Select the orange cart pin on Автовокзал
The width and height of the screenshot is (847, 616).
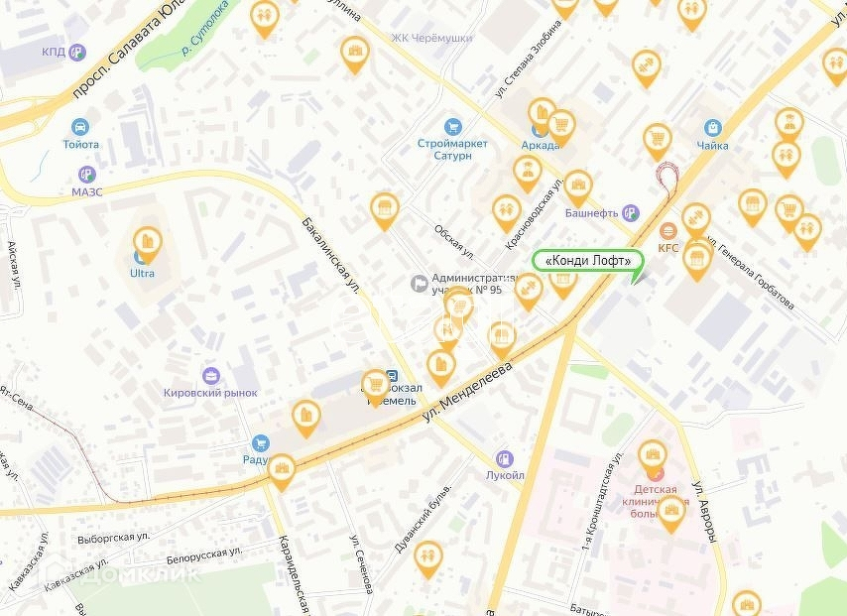coord(375,388)
